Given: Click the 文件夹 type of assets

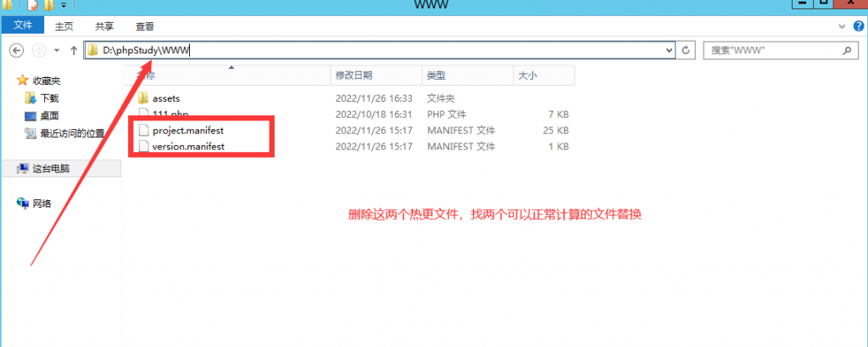Looking at the screenshot, I should (x=441, y=98).
